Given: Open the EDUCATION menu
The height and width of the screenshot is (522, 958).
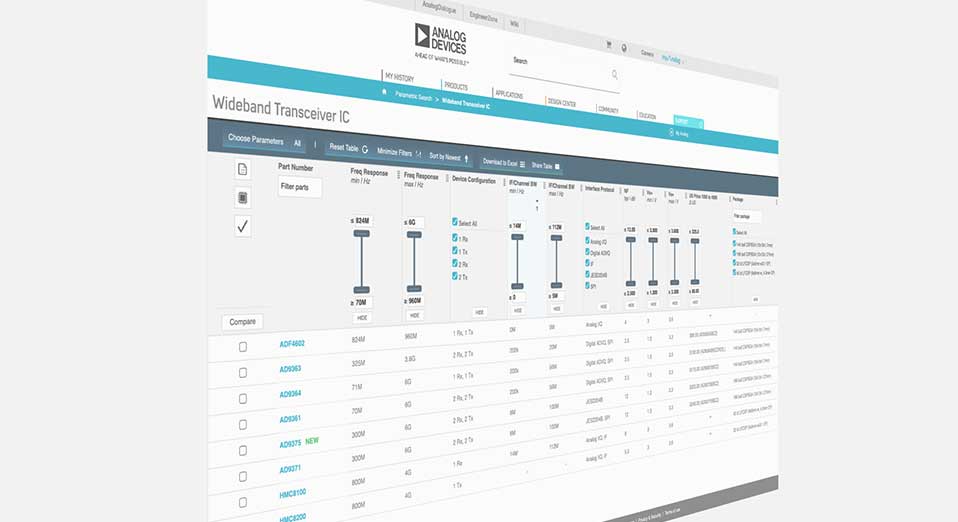Looking at the screenshot, I should tap(647, 116).
